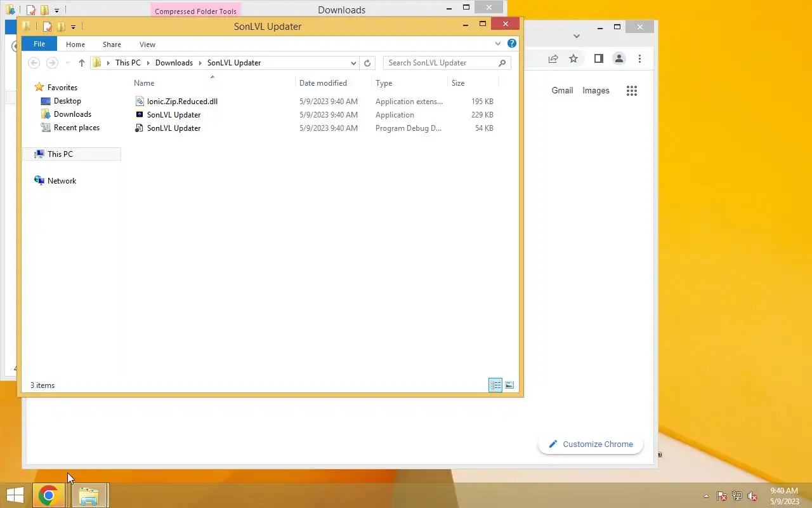The height and width of the screenshot is (508, 812).
Task: Click the Favorites star icon in sidebar
Action: 39,88
